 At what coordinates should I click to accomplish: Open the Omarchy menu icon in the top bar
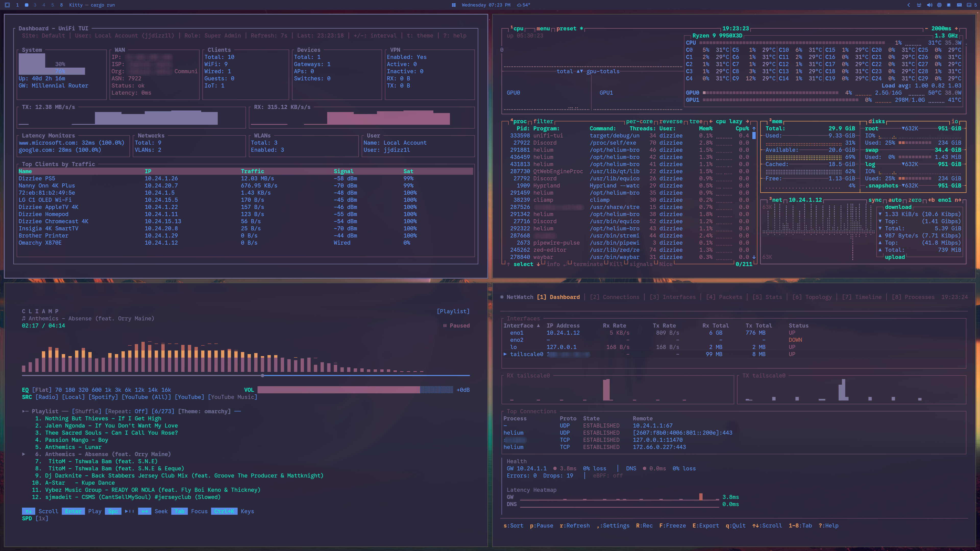7,5
